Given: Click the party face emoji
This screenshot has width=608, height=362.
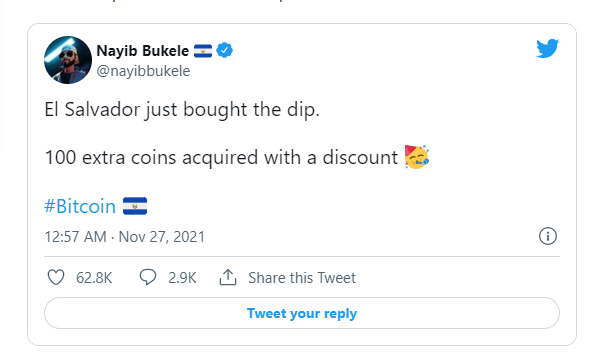Looking at the screenshot, I should pyautogui.click(x=417, y=157).
